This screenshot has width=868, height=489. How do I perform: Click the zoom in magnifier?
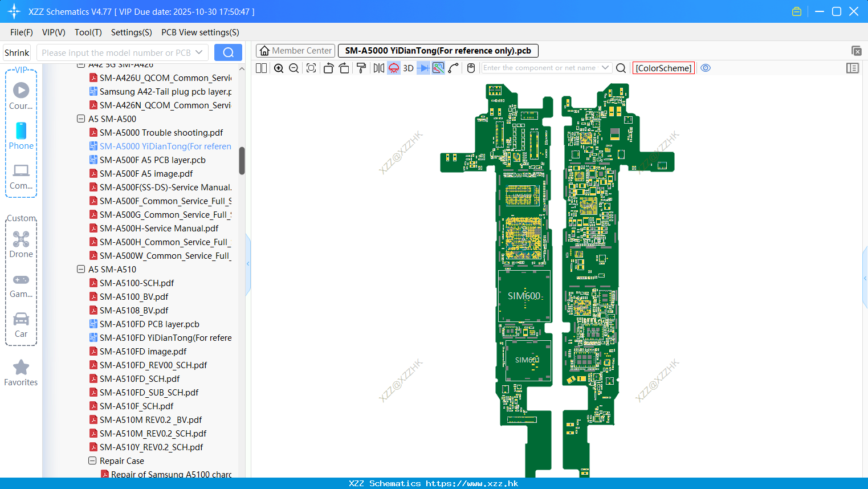279,68
